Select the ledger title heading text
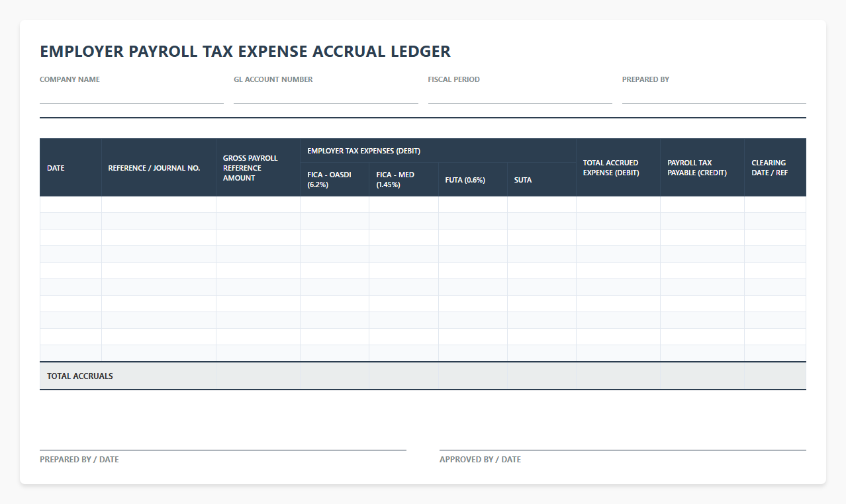Viewport: 846px width, 504px height. tap(245, 52)
